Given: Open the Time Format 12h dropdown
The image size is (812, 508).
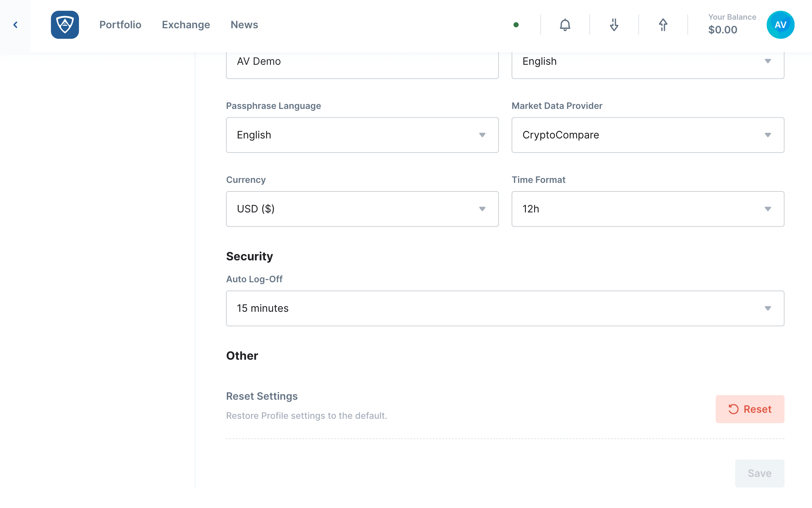Looking at the screenshot, I should pyautogui.click(x=648, y=209).
